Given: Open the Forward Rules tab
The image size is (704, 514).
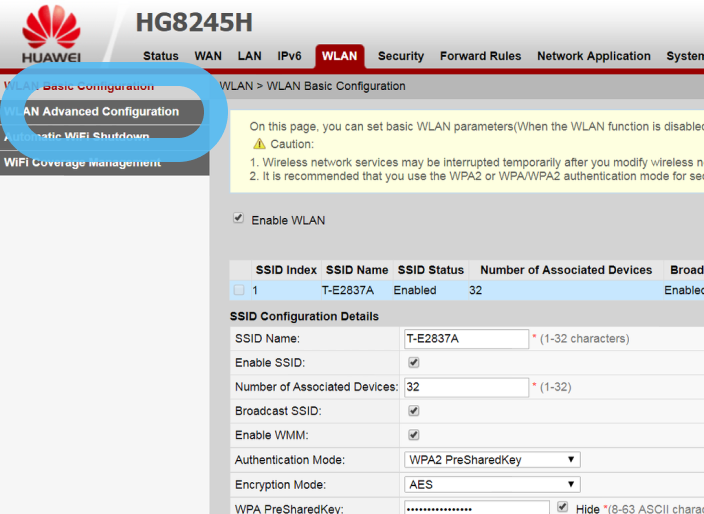Looking at the screenshot, I should [480, 56].
